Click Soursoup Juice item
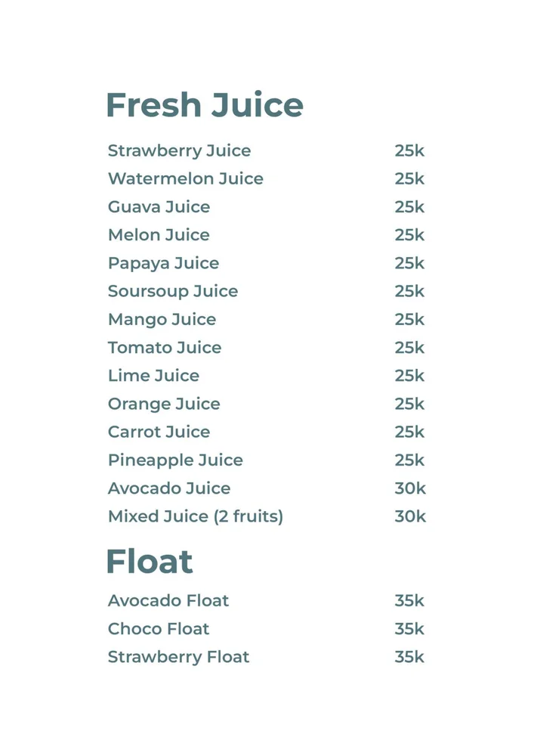The width and height of the screenshot is (534, 756). pos(173,292)
